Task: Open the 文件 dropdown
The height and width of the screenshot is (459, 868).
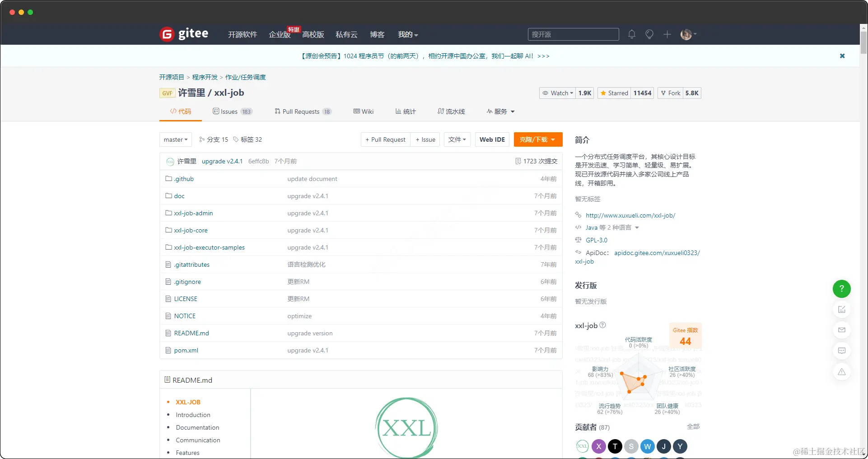Action: (457, 139)
